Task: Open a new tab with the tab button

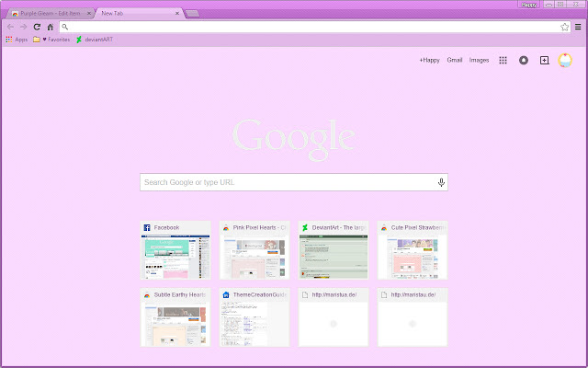Action: click(193, 14)
